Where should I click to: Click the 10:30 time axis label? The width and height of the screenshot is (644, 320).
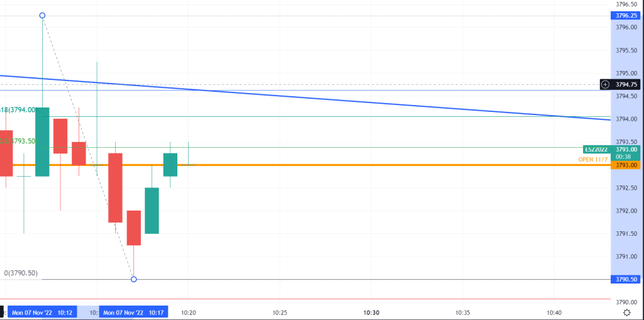pyautogui.click(x=371, y=312)
